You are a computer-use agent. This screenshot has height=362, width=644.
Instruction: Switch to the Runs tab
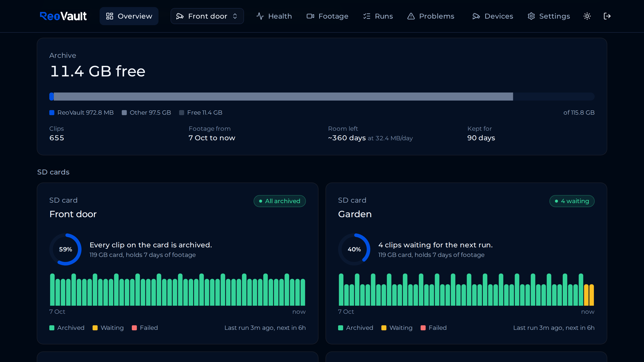tap(378, 16)
